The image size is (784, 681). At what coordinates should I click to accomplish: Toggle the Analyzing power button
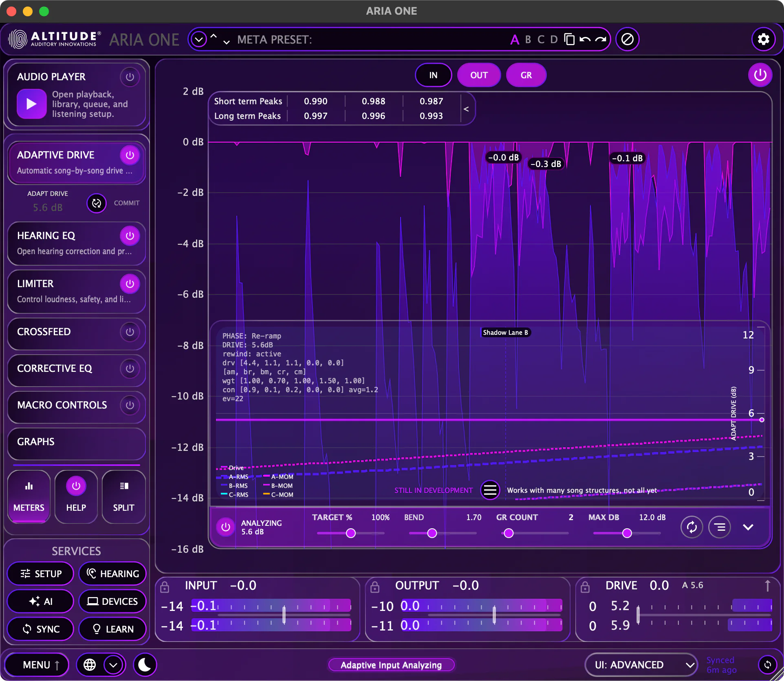pyautogui.click(x=225, y=527)
